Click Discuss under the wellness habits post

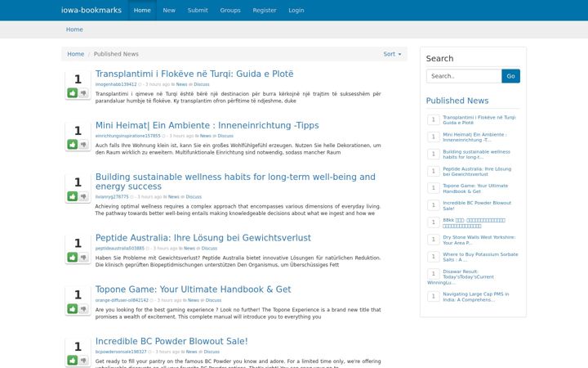pyautogui.click(x=194, y=197)
